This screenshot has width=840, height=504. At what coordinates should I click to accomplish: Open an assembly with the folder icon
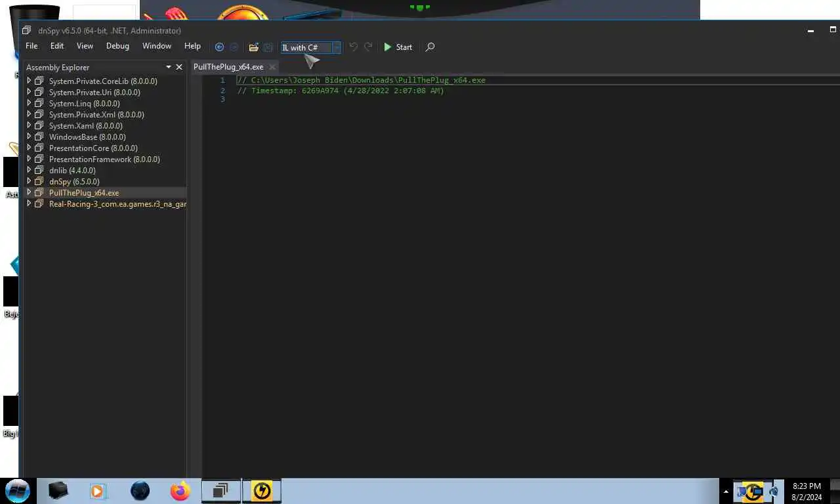click(253, 47)
